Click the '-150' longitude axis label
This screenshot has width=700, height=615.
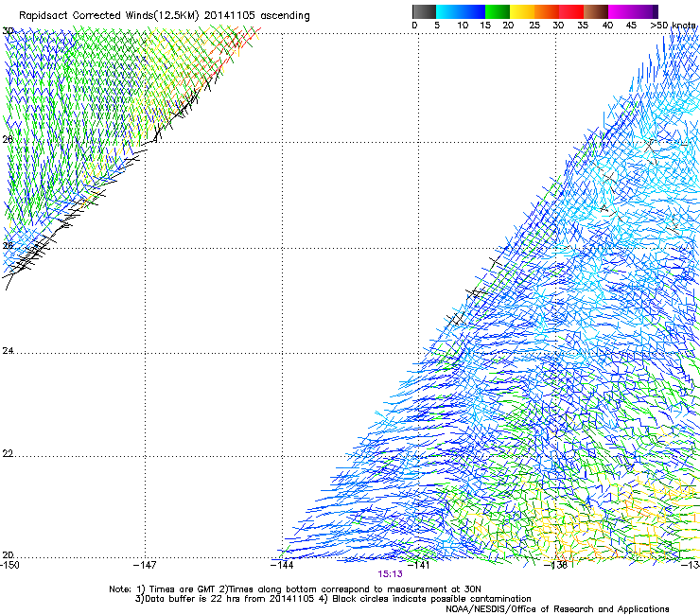[9, 565]
